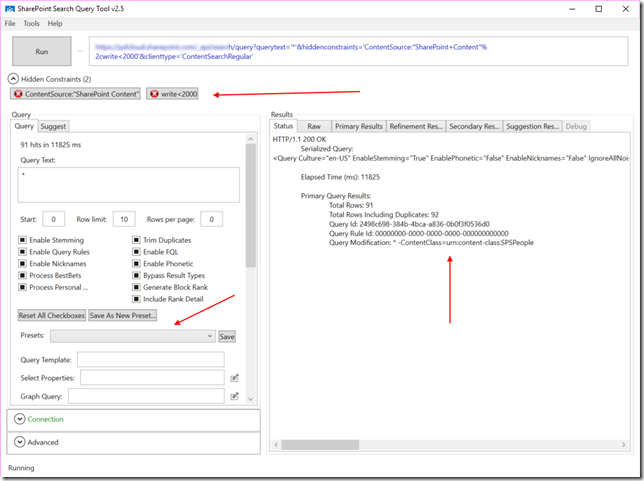Click the "Total Rows: 91" text

(351, 205)
